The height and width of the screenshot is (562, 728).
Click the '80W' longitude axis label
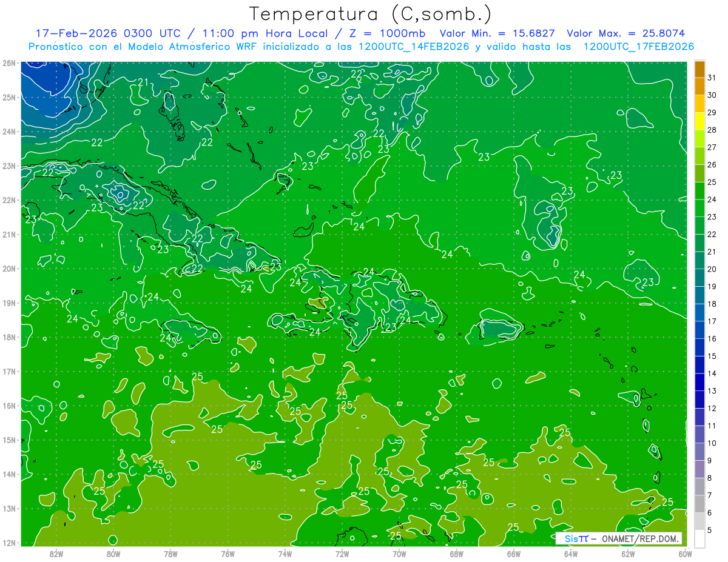pos(113,553)
